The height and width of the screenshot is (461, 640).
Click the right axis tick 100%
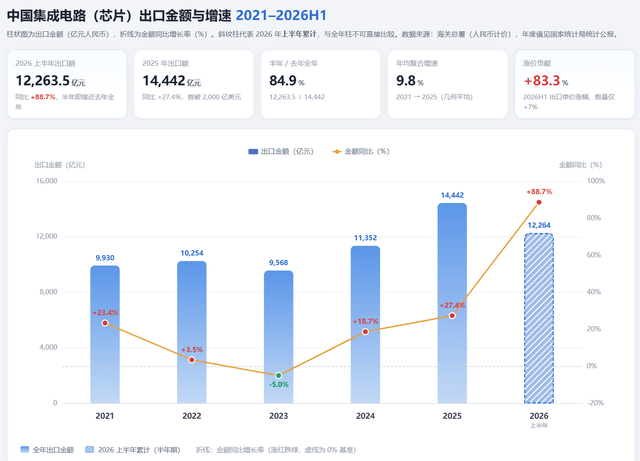pyautogui.click(x=596, y=181)
